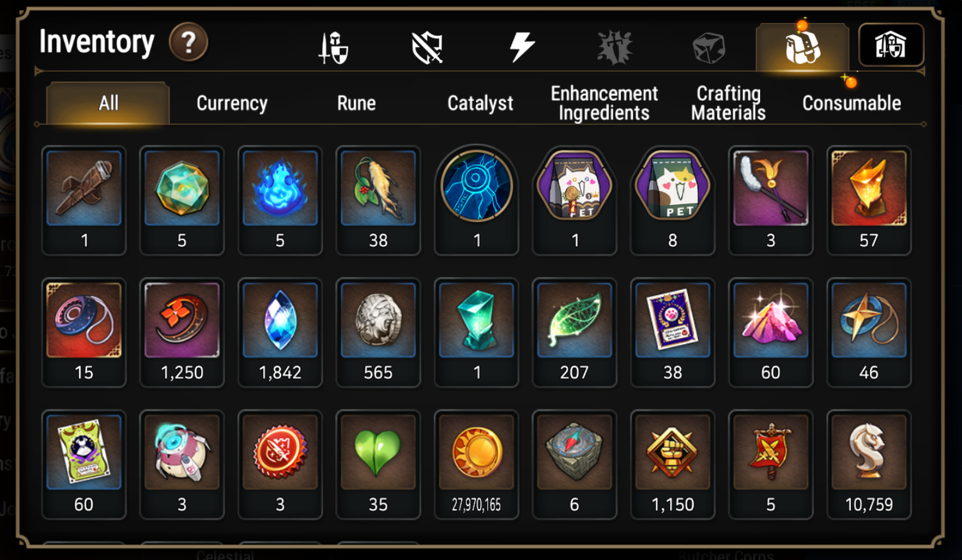Select the spiky artifact category icon

(615, 47)
